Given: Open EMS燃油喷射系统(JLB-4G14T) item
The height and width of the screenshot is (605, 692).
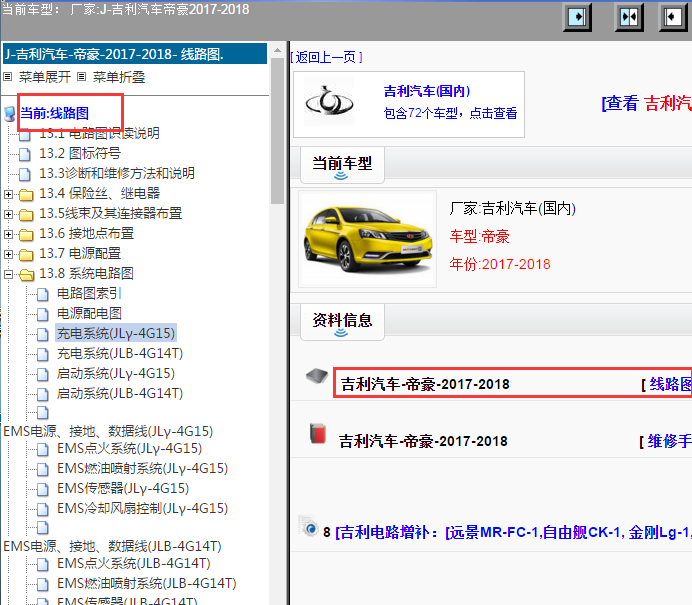Looking at the screenshot, I should [147, 583].
